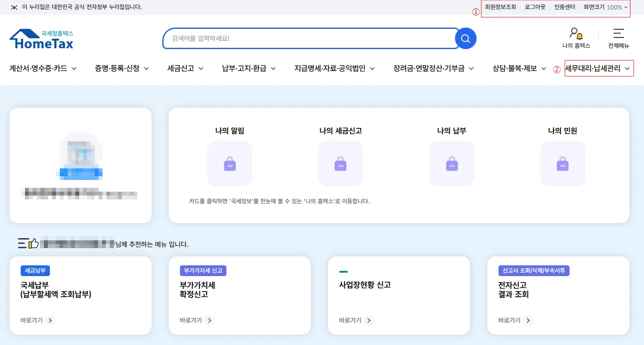Open the 계산서·영수증·카드 menu
Screen dimensions: 644x345
43,68
